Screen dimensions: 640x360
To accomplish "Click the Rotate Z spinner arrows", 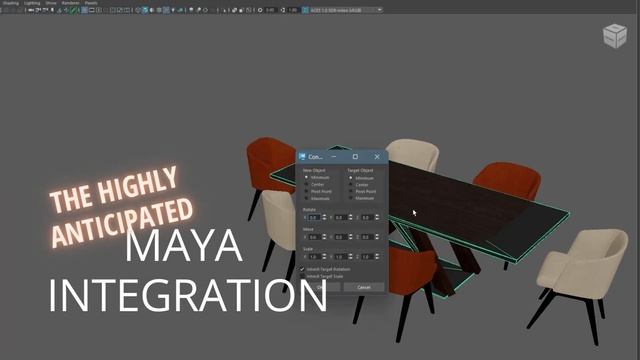I will [x=377, y=217].
